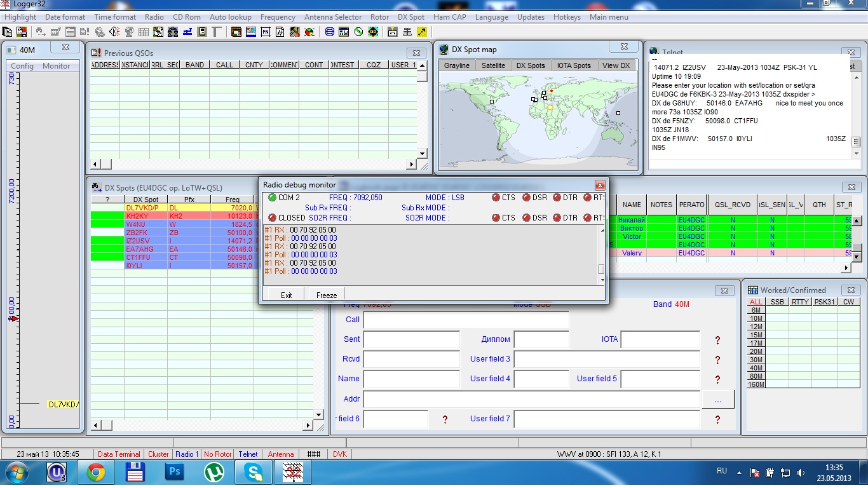Click the yellow arrow icon in the toolbar

[422, 32]
